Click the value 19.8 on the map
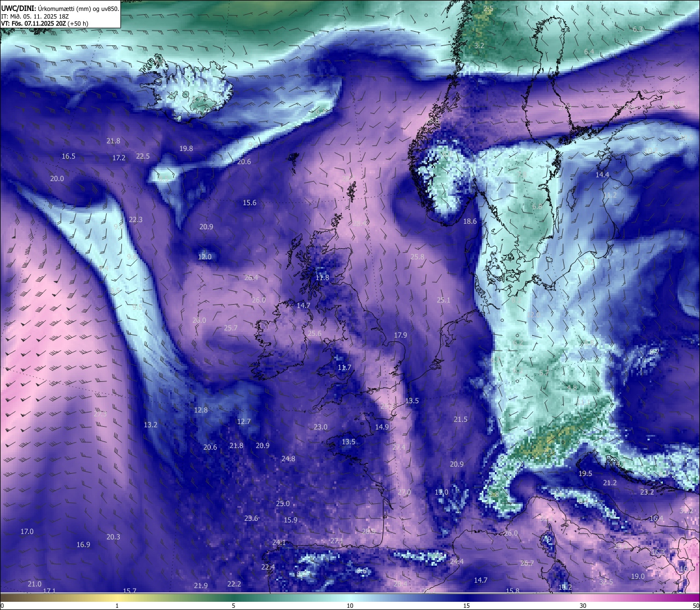 (186, 149)
